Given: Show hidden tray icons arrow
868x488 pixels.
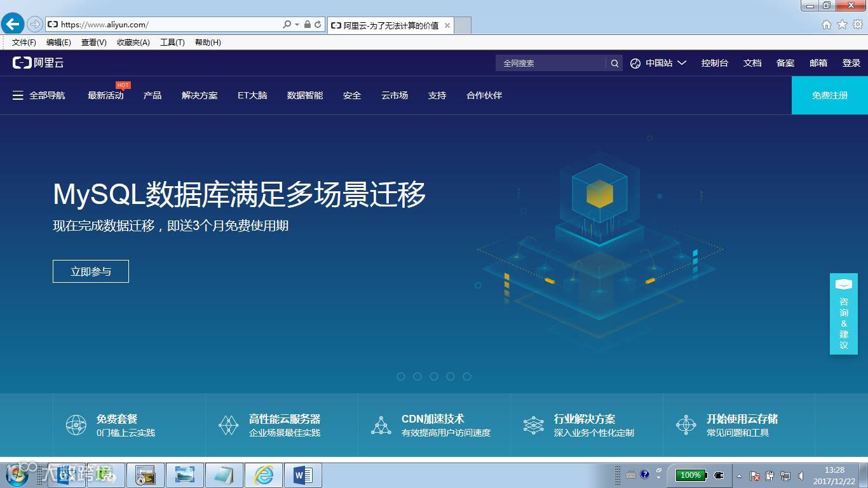Looking at the screenshot, I should [739, 476].
